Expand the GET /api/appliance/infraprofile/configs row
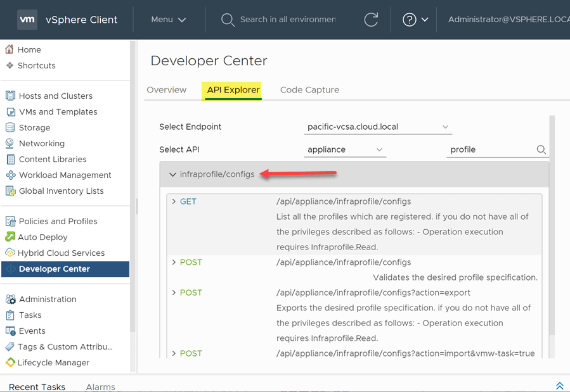The width and height of the screenshot is (570, 392). [174, 201]
